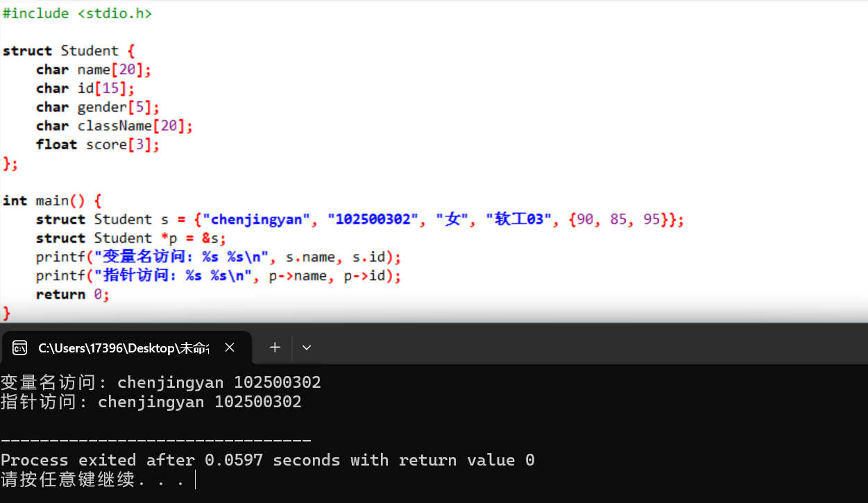
Task: Click the terminal output line starting 指针访问
Action: [x=151, y=402]
